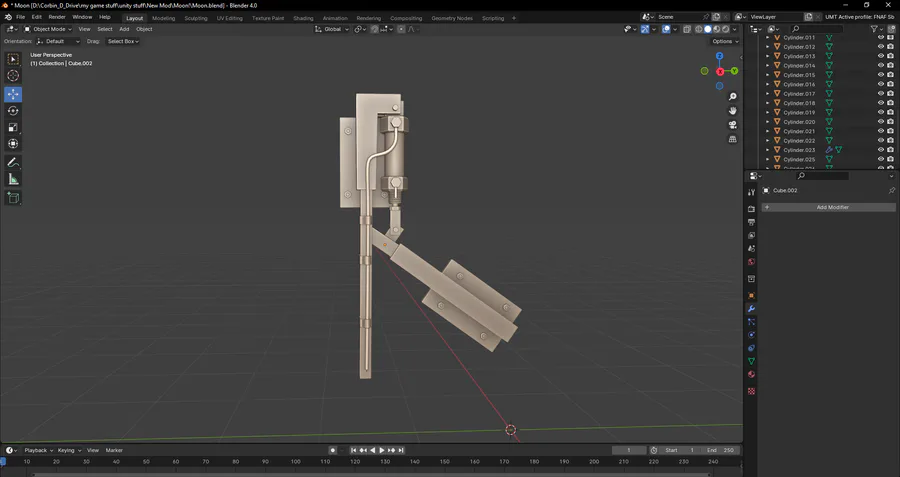900x477 pixels.
Task: Open the View Layer properties tab
Action: click(751, 235)
